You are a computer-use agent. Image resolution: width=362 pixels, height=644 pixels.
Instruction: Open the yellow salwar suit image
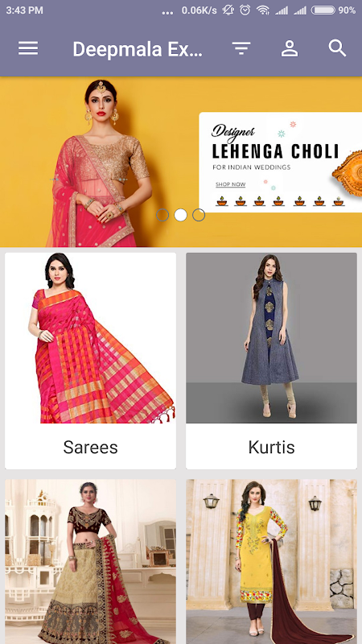click(271, 561)
